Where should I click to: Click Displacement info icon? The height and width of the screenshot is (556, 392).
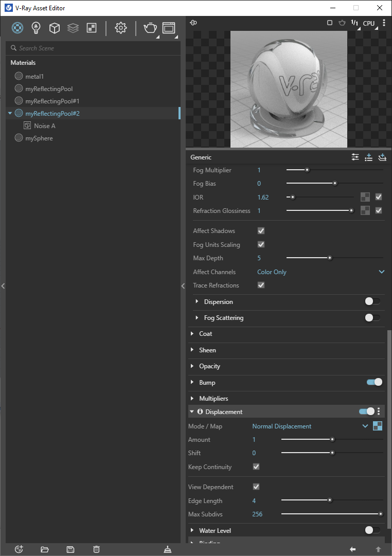[200, 411]
